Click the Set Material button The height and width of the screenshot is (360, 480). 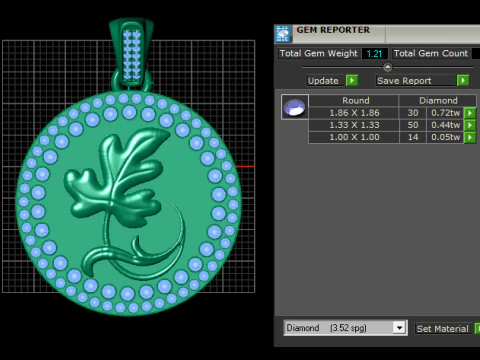tap(443, 329)
